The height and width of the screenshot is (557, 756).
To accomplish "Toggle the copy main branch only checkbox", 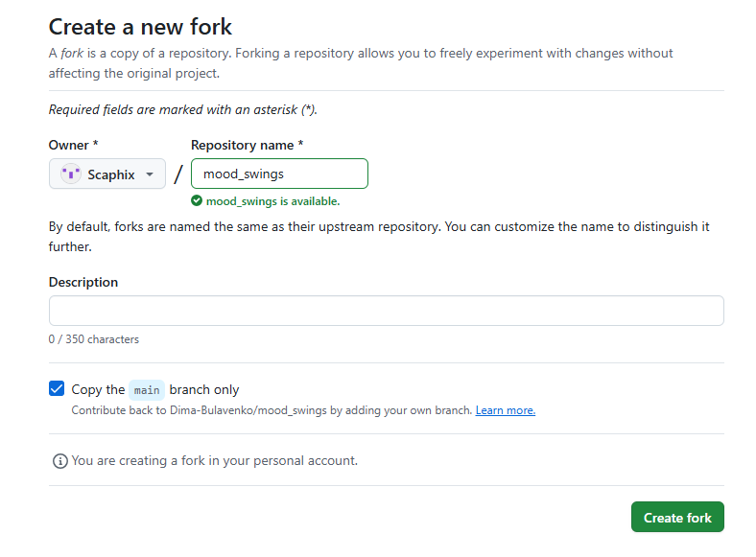I will coord(57,388).
